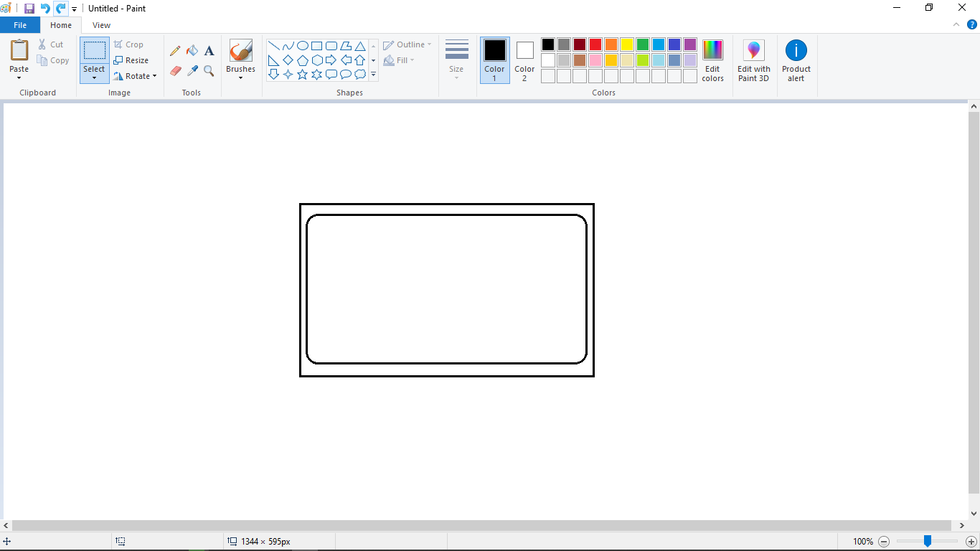Open Paint Help question mark
The image size is (980, 551).
click(x=972, y=24)
